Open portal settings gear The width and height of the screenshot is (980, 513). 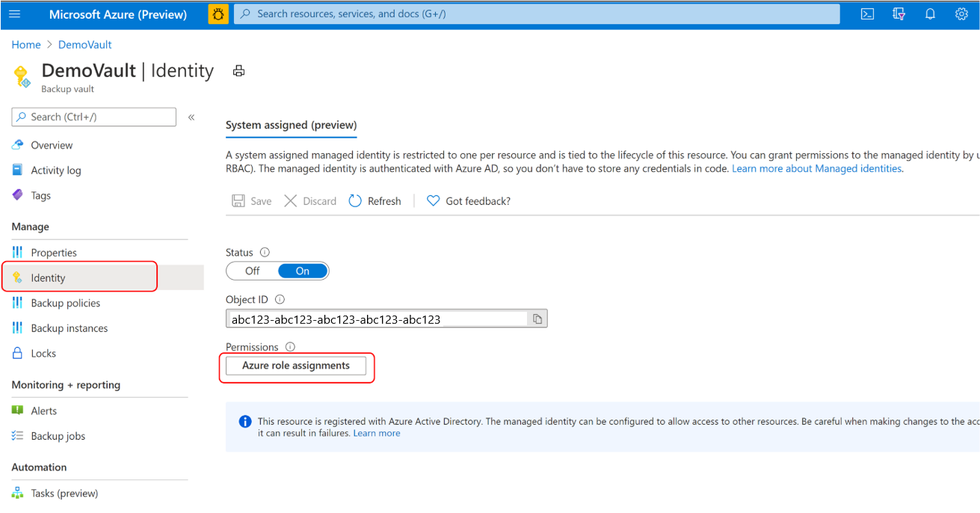click(961, 14)
